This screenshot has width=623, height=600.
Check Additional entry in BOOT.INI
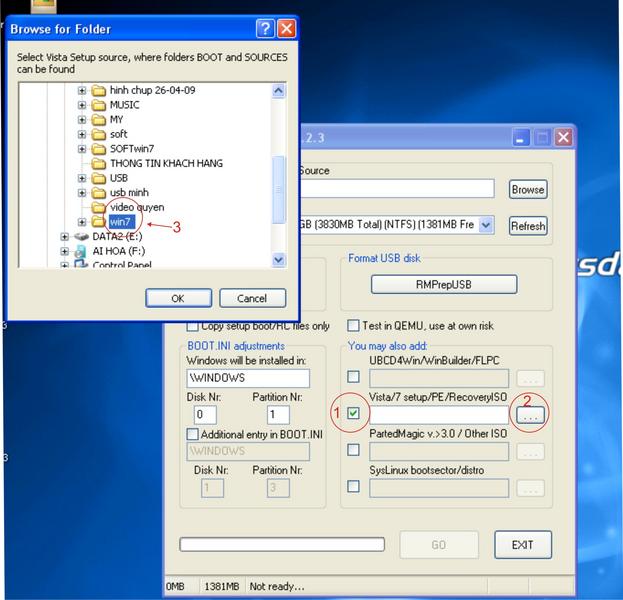193,434
